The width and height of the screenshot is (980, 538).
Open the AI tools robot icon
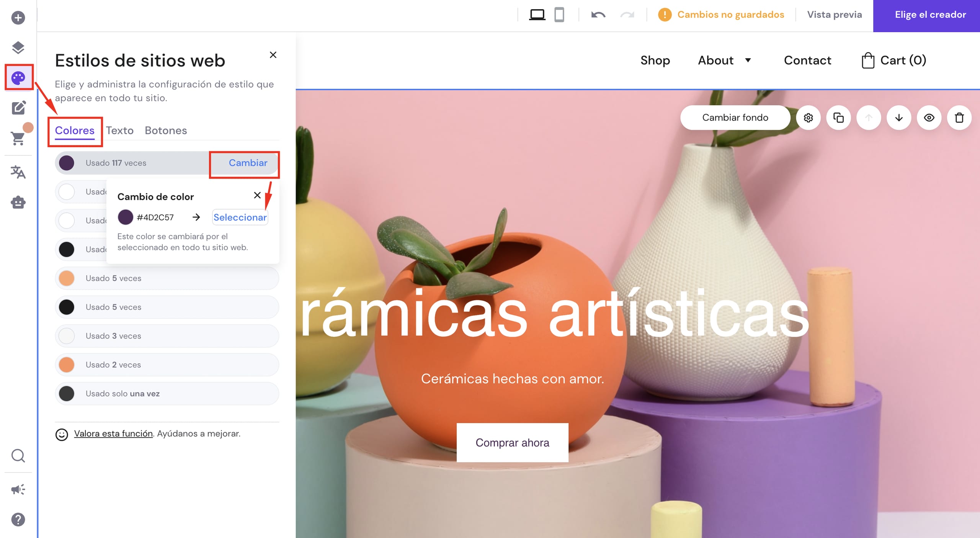click(18, 202)
